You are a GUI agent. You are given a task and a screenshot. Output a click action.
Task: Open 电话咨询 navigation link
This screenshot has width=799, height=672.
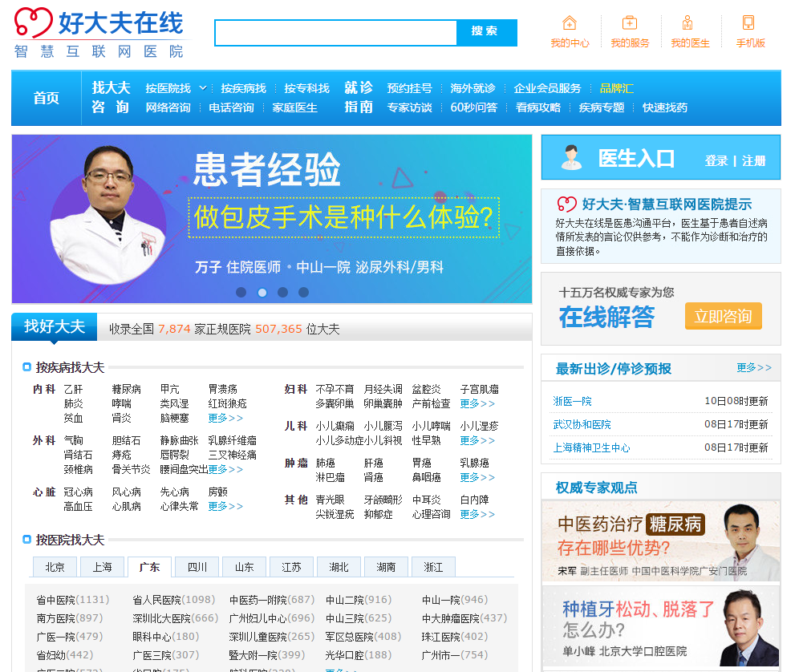[231, 107]
